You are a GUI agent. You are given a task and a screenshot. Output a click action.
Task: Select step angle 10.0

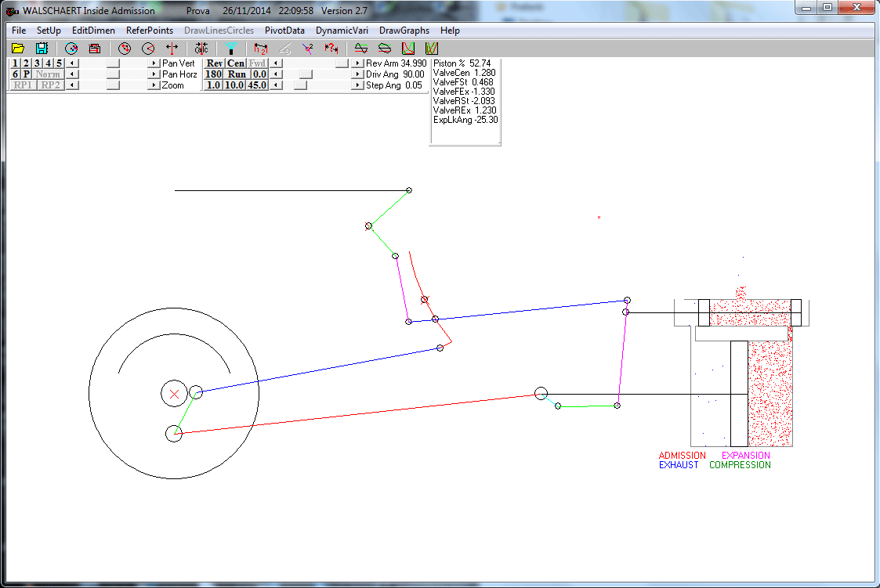point(234,85)
